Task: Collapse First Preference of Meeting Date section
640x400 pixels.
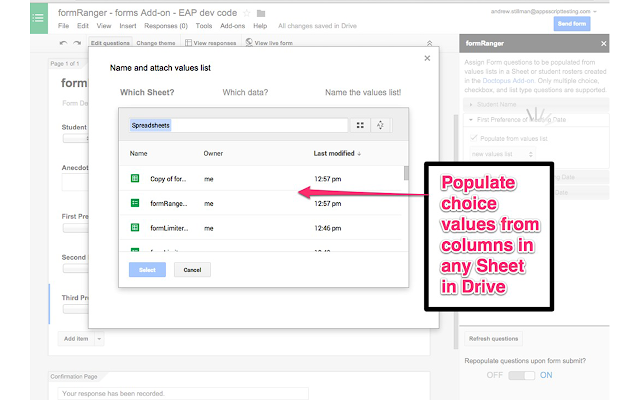Action: pyautogui.click(x=536, y=120)
